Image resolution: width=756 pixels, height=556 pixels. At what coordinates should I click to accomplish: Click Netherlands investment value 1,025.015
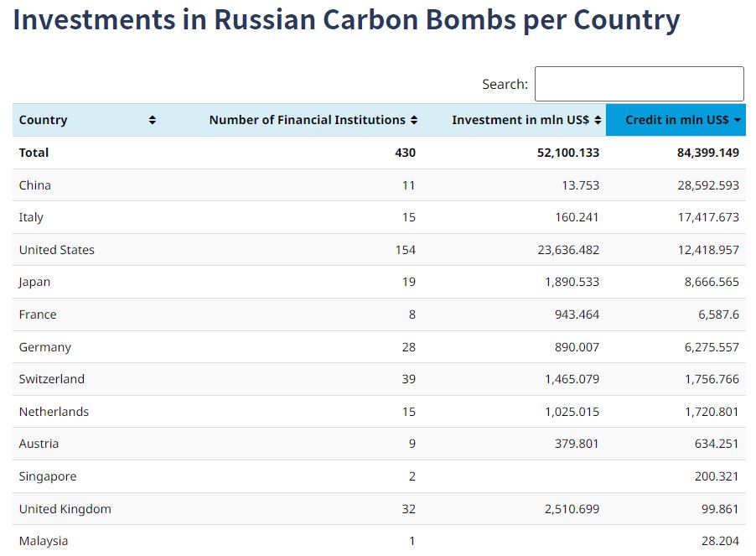572,412
